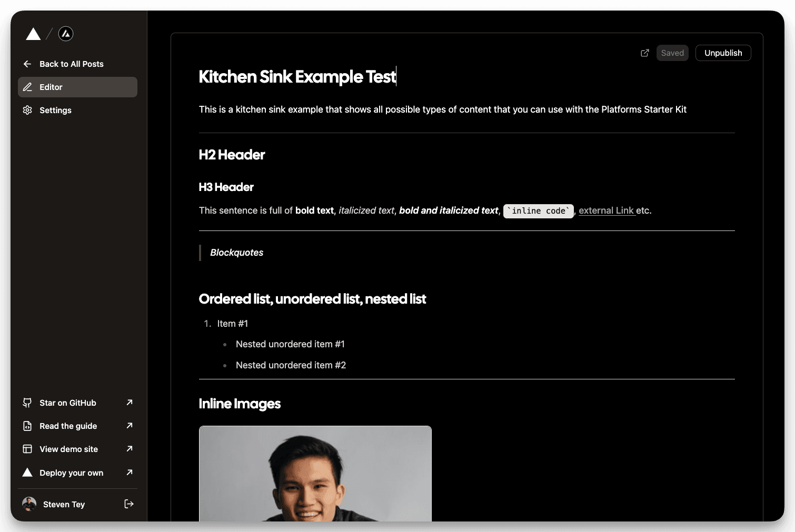Click the Vercel triangle logo
This screenshot has width=795, height=532.
[x=33, y=34]
